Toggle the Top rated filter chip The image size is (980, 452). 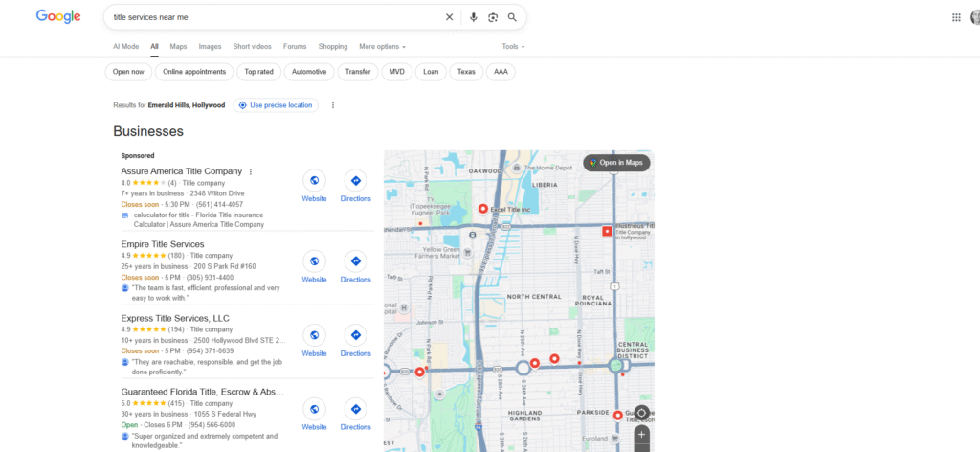(258, 72)
